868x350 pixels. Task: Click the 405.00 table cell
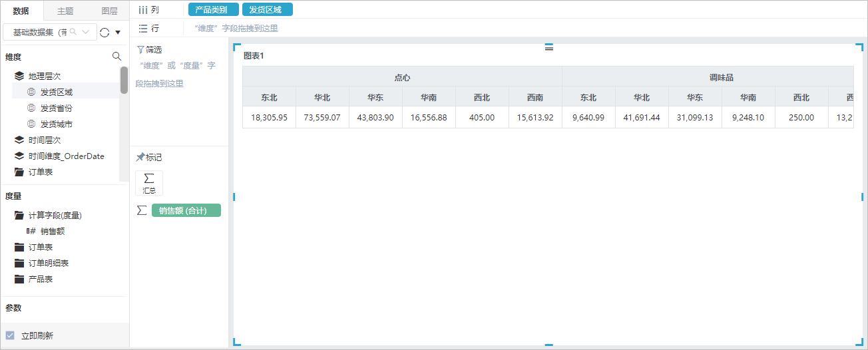coord(482,117)
